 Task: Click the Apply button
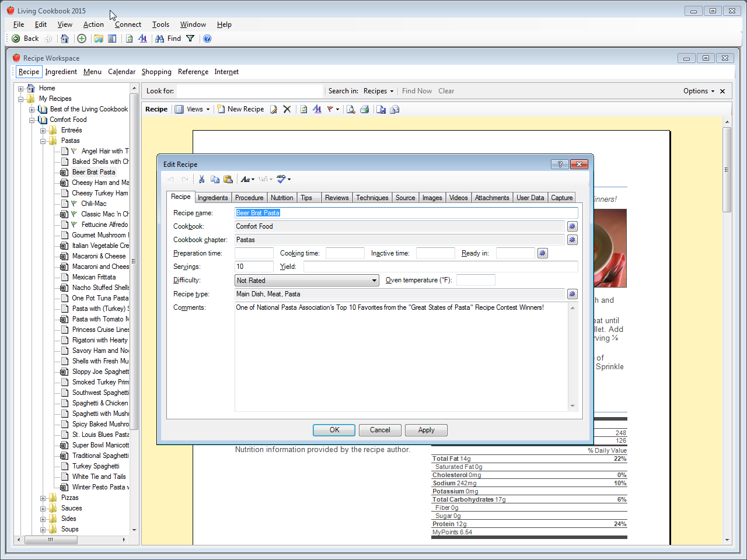(426, 430)
